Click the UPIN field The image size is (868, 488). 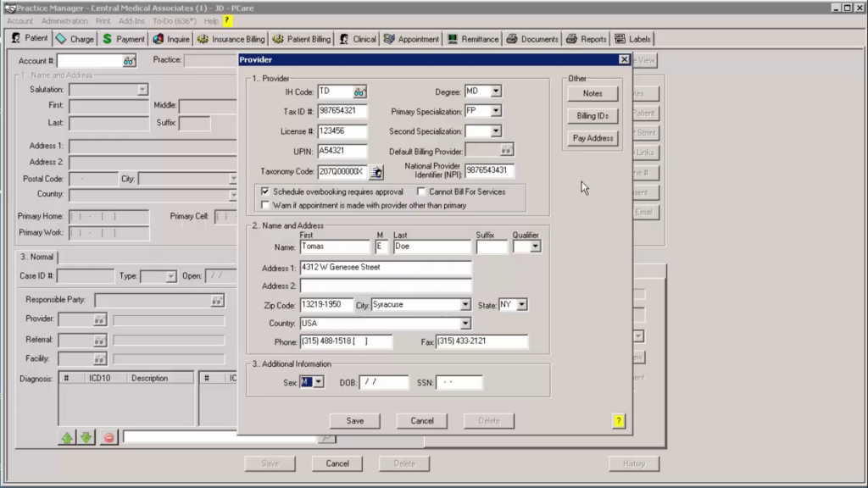point(342,151)
